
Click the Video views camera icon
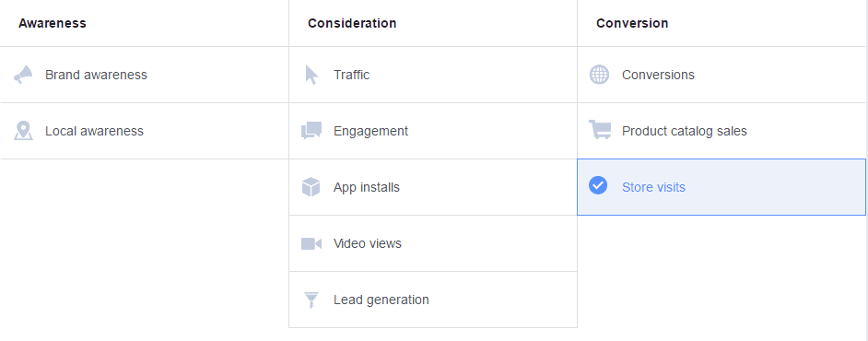[x=311, y=243]
